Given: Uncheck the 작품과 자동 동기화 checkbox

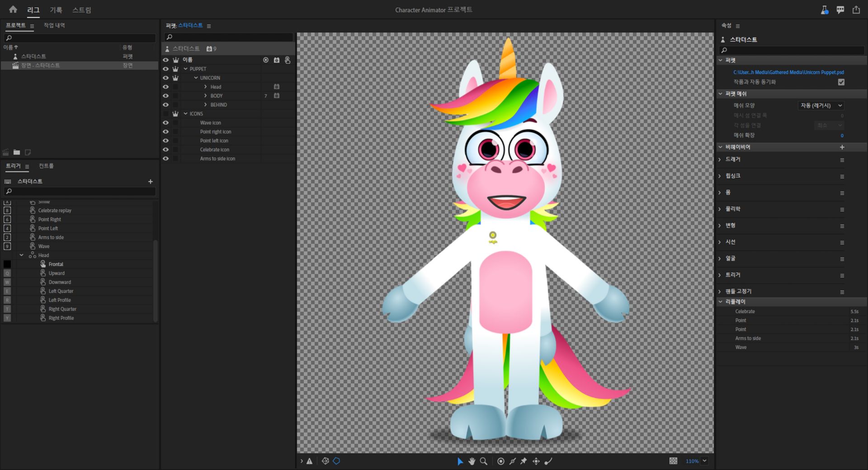Looking at the screenshot, I should point(841,82).
